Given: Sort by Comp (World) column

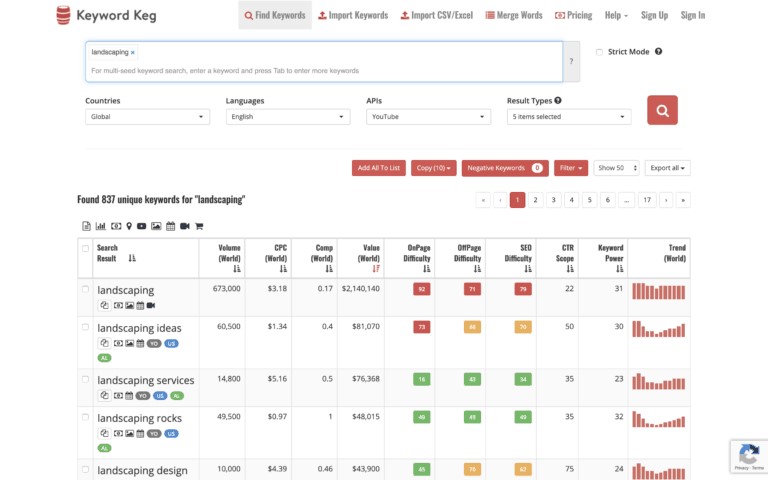Looking at the screenshot, I should (x=329, y=268).
